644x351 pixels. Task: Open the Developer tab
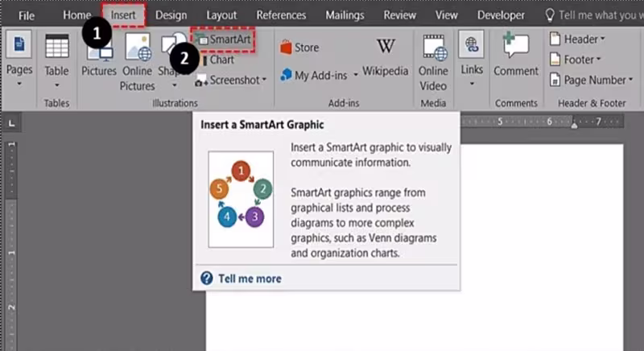coord(501,15)
